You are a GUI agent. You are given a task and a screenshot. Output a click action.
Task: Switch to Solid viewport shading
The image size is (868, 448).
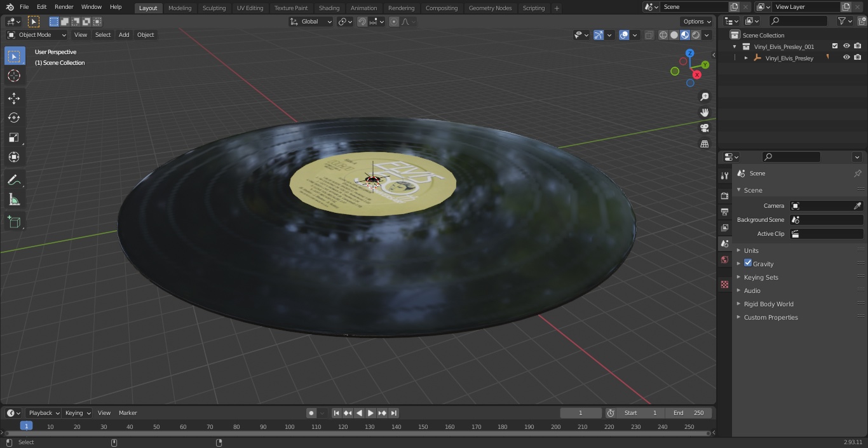674,35
